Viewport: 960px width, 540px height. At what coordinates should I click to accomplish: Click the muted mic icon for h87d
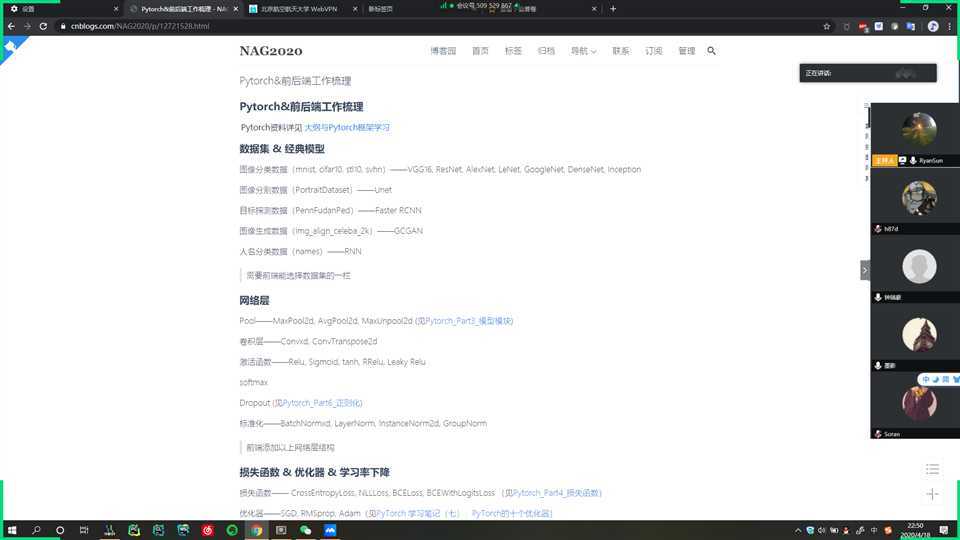pyautogui.click(x=878, y=229)
